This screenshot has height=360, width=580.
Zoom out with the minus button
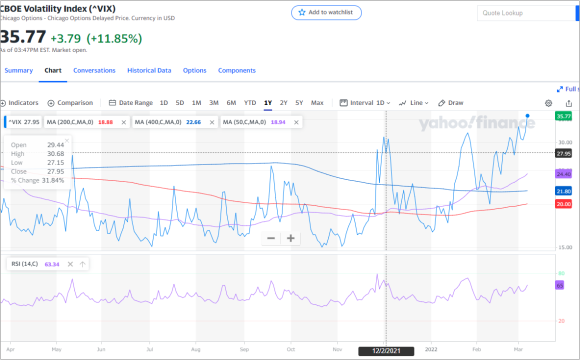(x=271, y=238)
